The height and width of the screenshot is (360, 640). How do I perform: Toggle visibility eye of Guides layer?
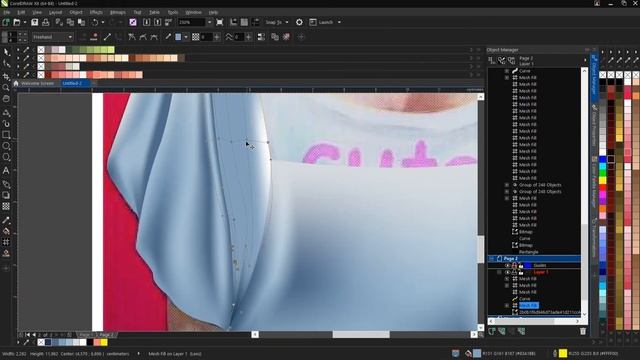click(507, 265)
